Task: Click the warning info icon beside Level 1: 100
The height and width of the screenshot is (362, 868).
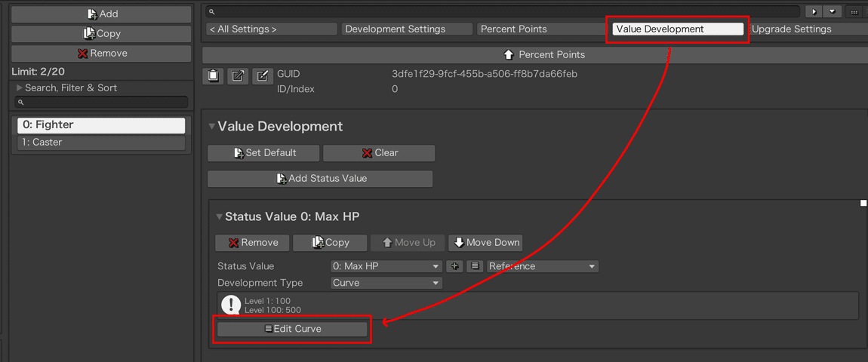Action: pos(231,305)
